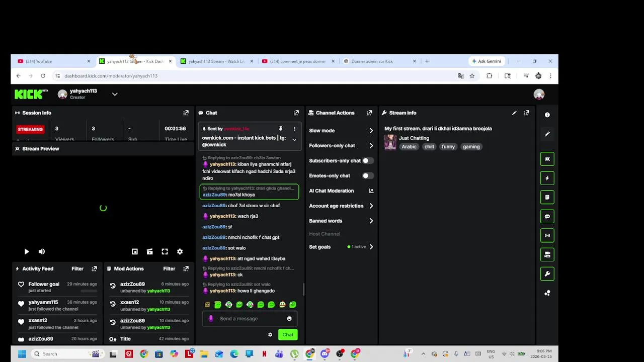Bookmark this page with the star

[472, 76]
